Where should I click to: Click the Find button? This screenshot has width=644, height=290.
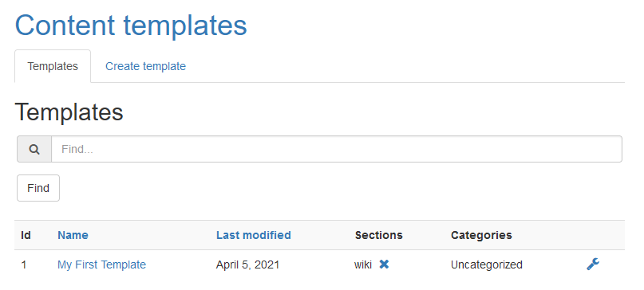click(38, 188)
